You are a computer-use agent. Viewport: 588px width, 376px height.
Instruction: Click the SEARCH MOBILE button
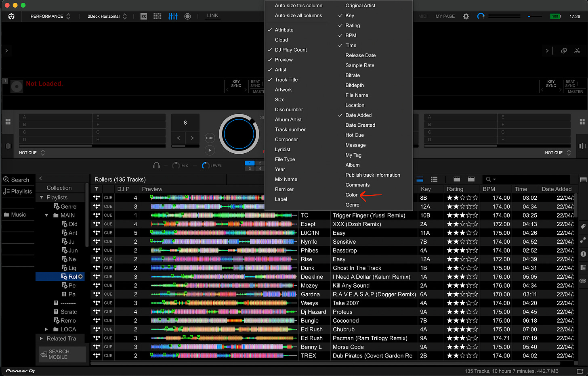tap(62, 354)
